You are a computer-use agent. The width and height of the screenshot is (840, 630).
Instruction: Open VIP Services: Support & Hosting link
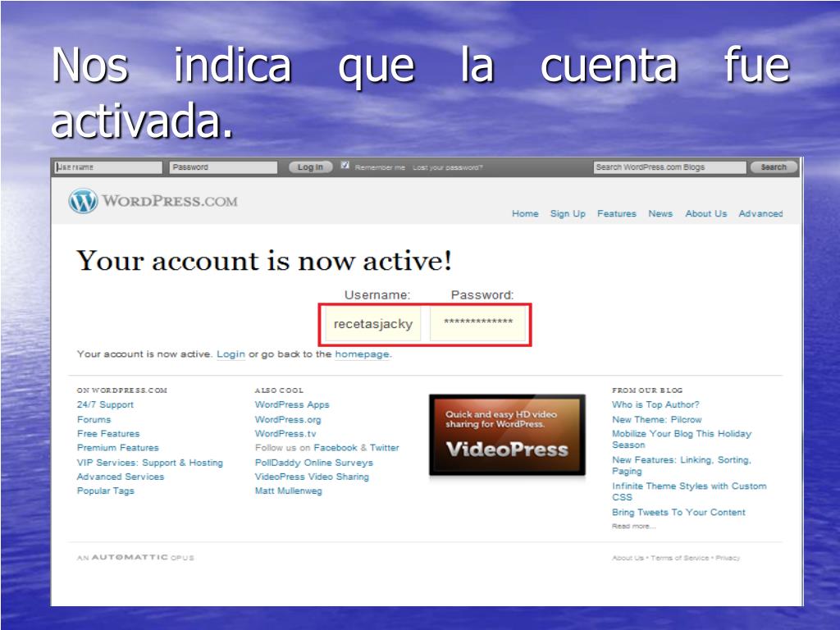click(150, 463)
